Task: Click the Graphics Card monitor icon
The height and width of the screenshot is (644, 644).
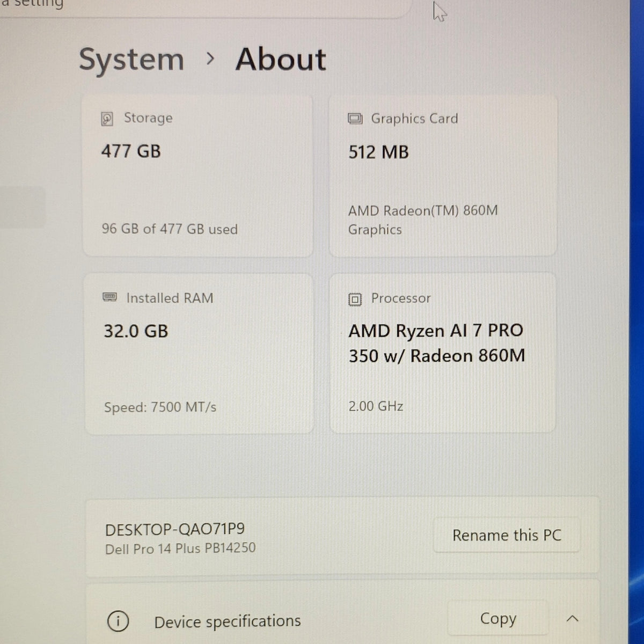Action: 355,119
